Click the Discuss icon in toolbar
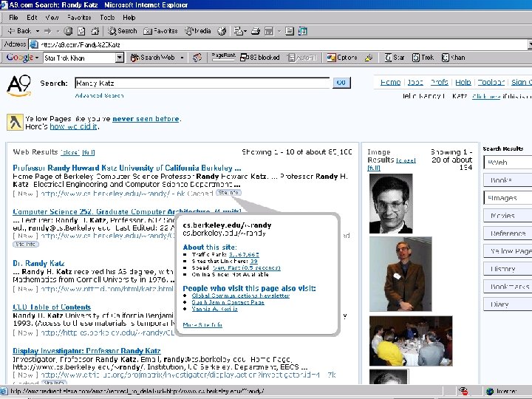Image resolution: width=532 pixels, height=399 pixels. (x=290, y=31)
